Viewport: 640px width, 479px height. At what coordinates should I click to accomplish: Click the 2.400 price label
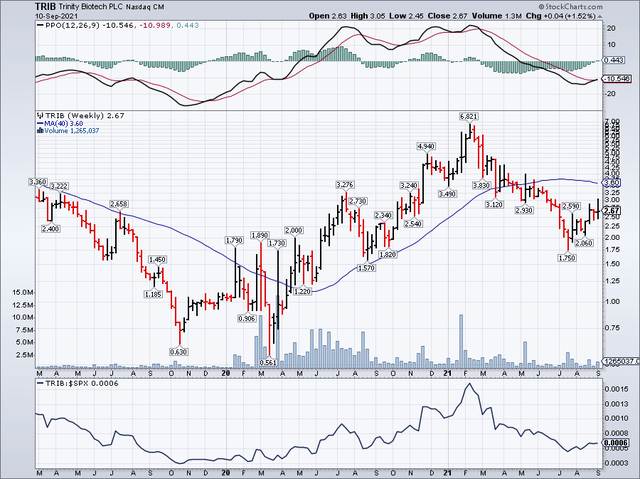(51, 229)
